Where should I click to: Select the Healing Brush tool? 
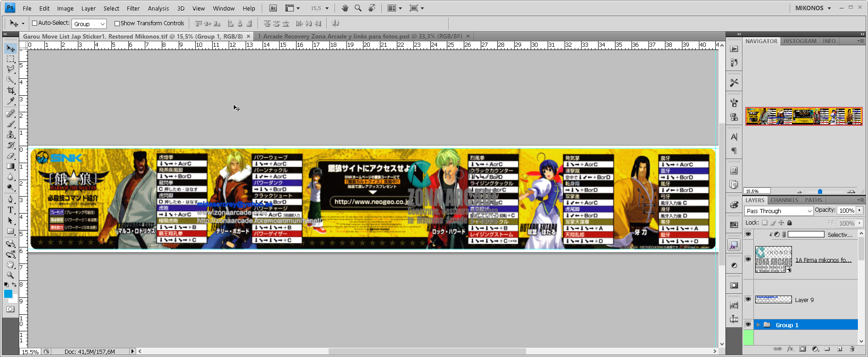tap(11, 113)
